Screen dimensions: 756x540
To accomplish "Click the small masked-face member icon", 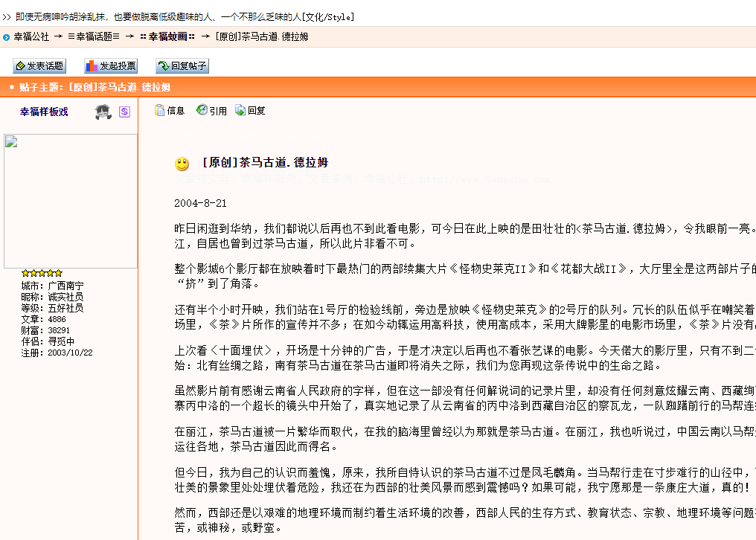I will pyautogui.click(x=103, y=112).
